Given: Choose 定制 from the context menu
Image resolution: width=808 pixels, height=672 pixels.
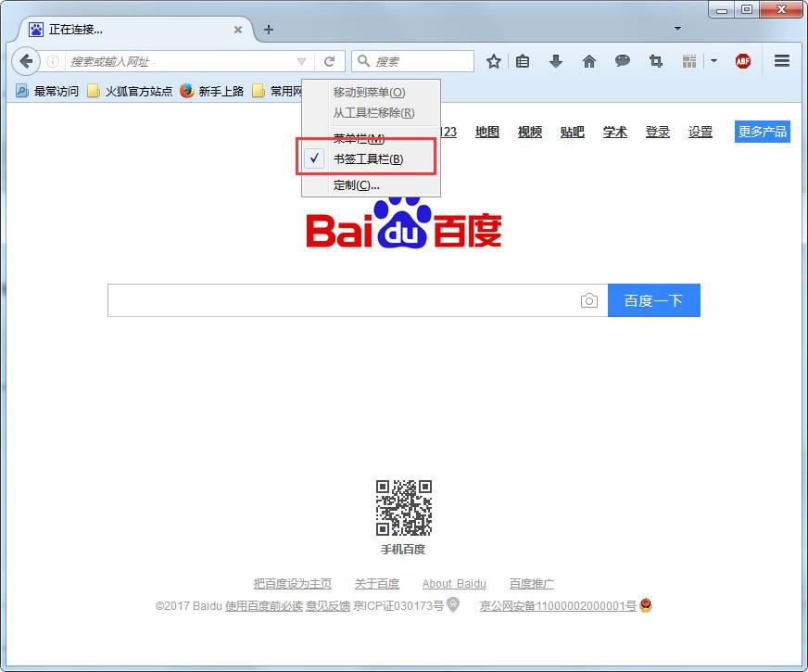Looking at the screenshot, I should click(357, 184).
